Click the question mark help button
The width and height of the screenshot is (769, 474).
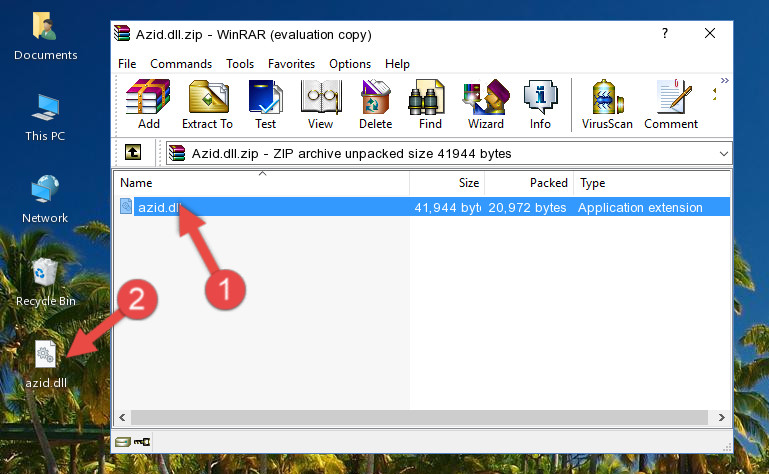coord(665,33)
